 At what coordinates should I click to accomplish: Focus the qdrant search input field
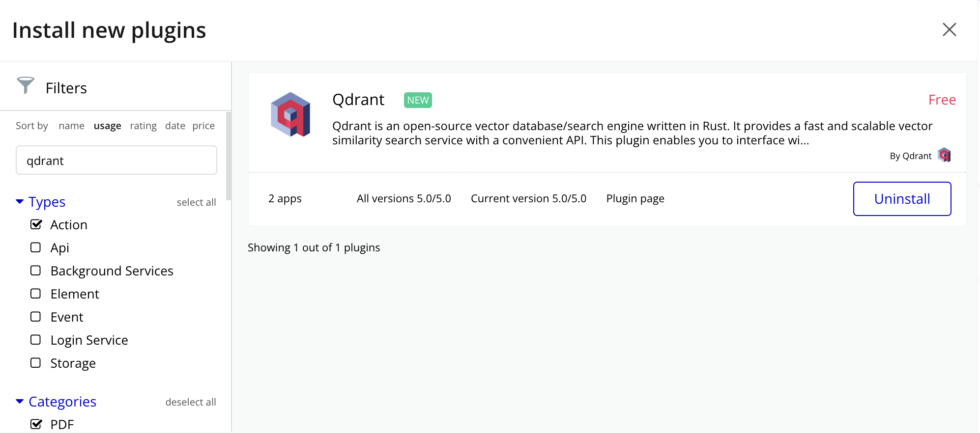click(116, 160)
